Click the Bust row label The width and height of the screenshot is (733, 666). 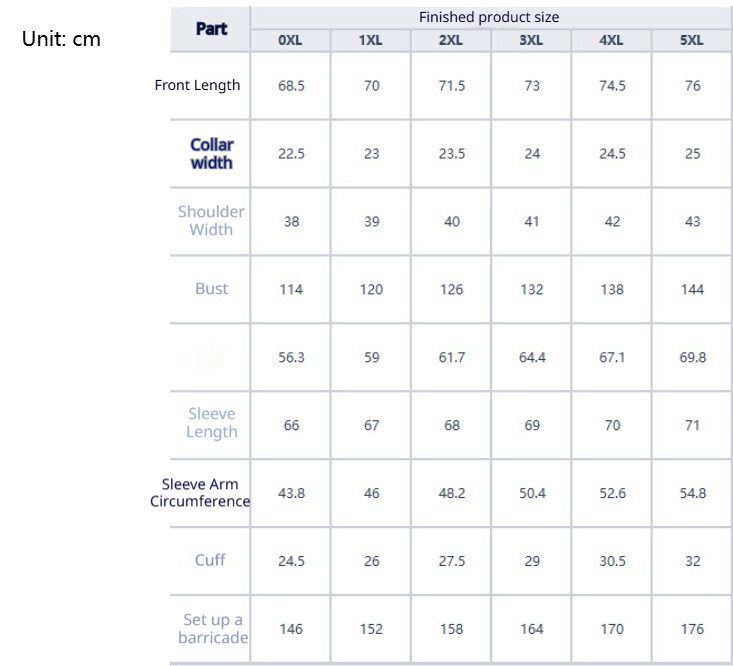point(211,289)
